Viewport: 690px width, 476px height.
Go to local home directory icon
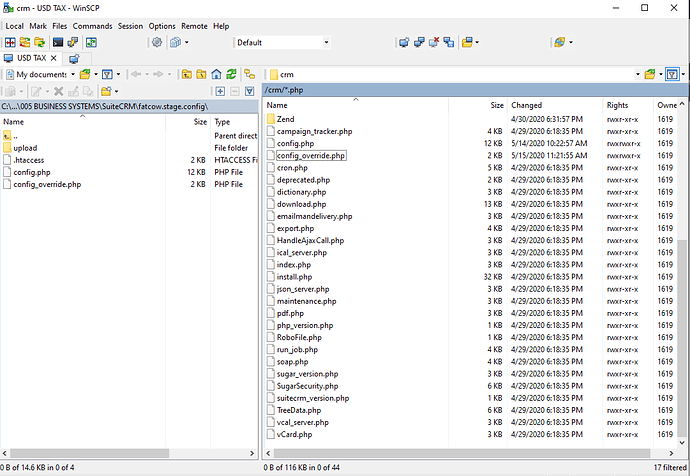pos(216,74)
